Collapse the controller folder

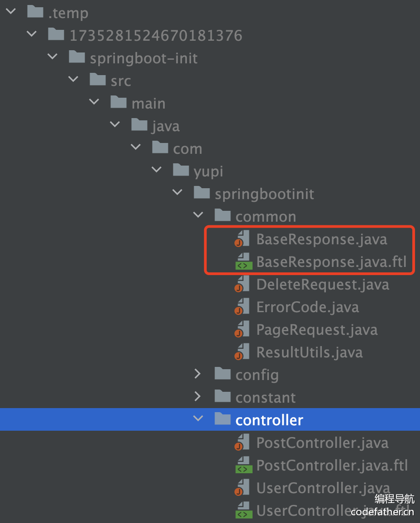point(198,419)
